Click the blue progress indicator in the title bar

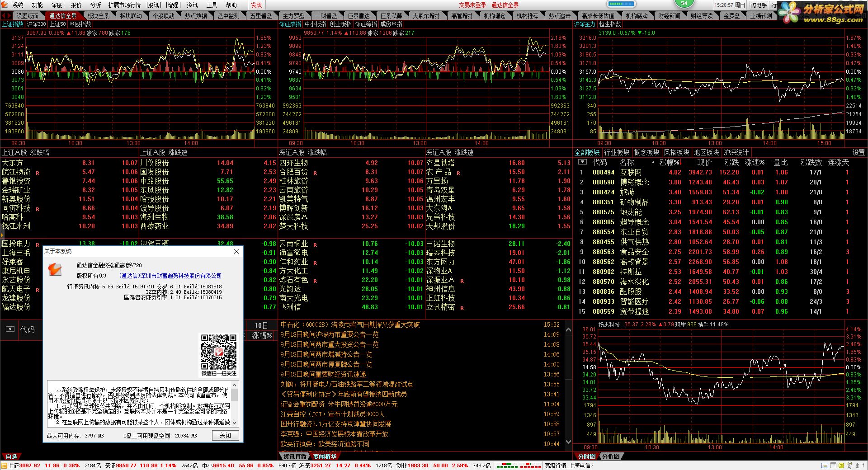pos(621,4)
